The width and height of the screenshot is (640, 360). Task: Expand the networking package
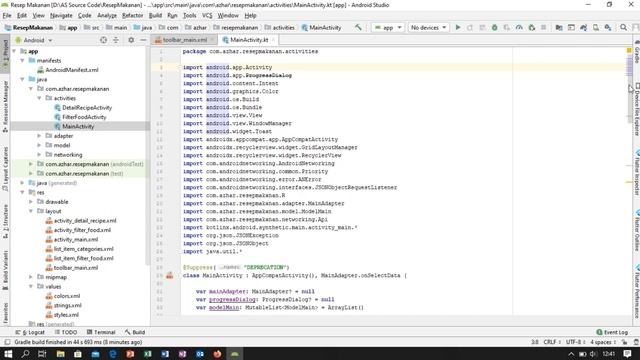pos(39,155)
